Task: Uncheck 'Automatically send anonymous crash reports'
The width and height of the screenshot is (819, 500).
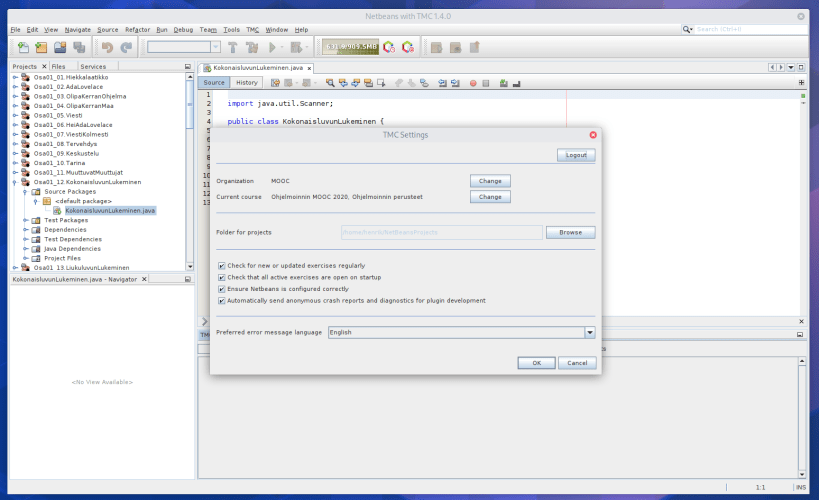Action: 221,301
